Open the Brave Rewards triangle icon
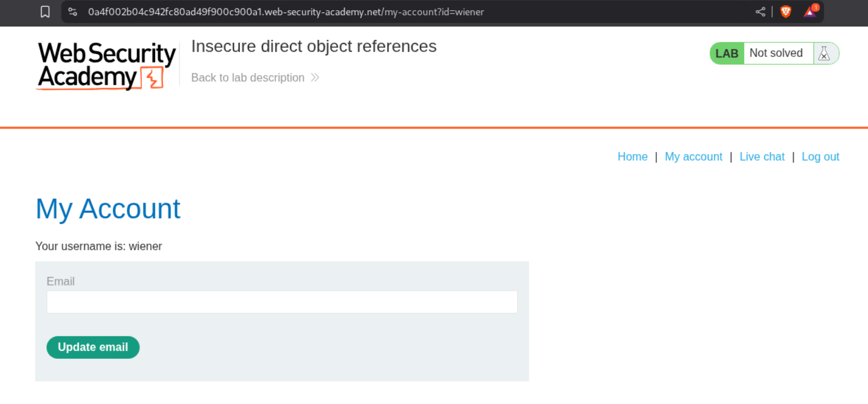868x404 pixels. [x=810, y=12]
